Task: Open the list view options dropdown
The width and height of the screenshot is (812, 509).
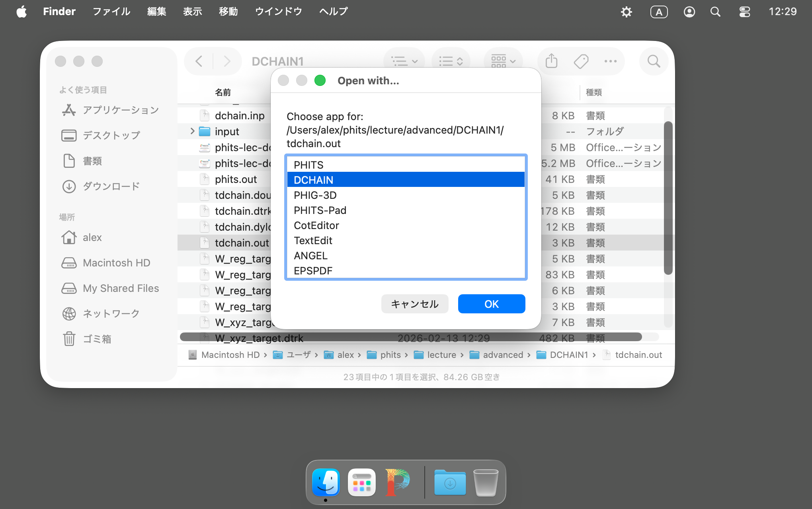Action: pyautogui.click(x=404, y=61)
